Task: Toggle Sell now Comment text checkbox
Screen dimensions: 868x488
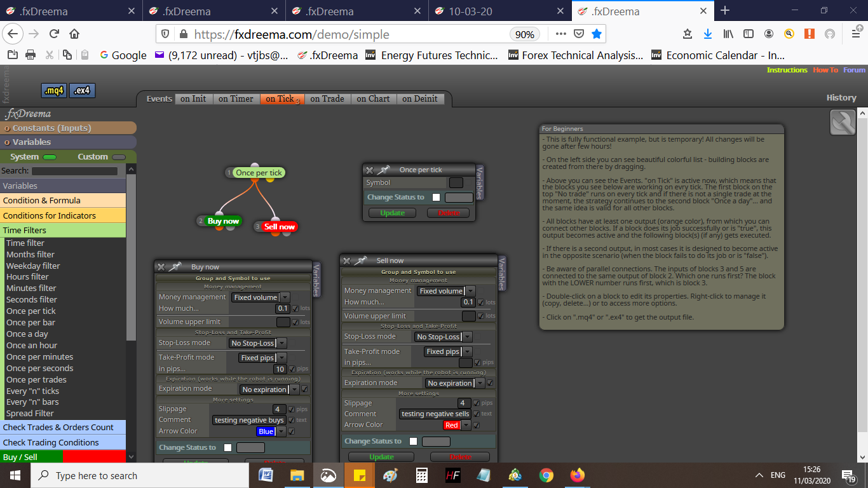Action: [477, 414]
